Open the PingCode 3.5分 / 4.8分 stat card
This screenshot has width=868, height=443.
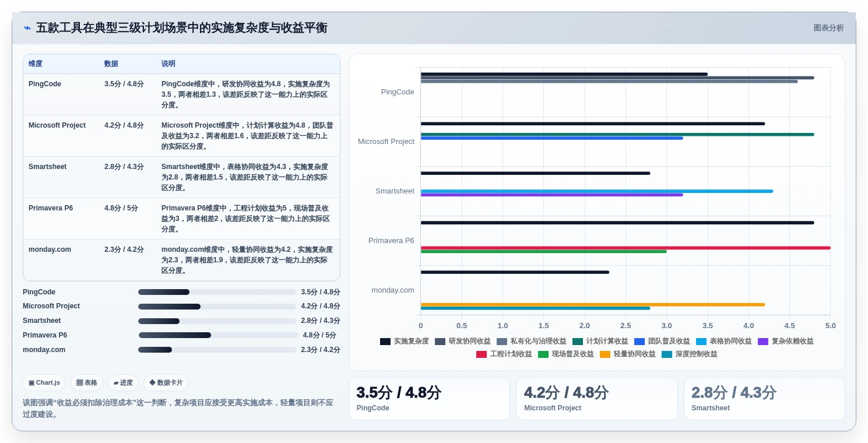pos(429,399)
